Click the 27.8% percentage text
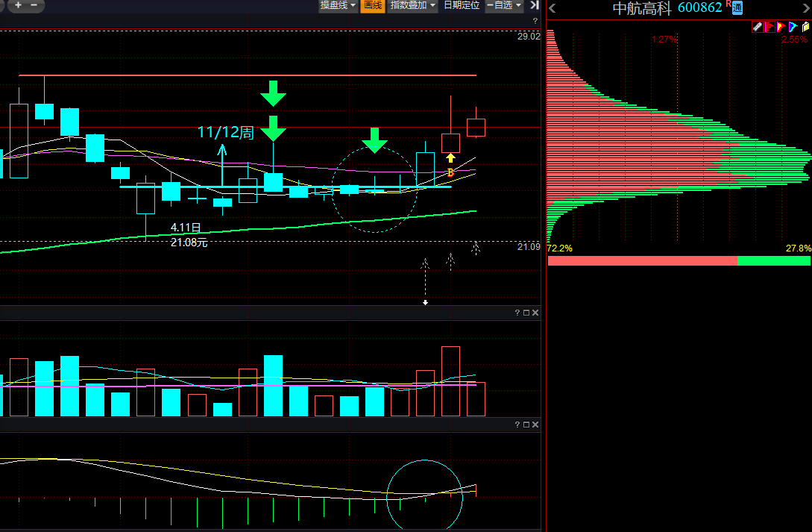The image size is (812, 532). (x=799, y=248)
